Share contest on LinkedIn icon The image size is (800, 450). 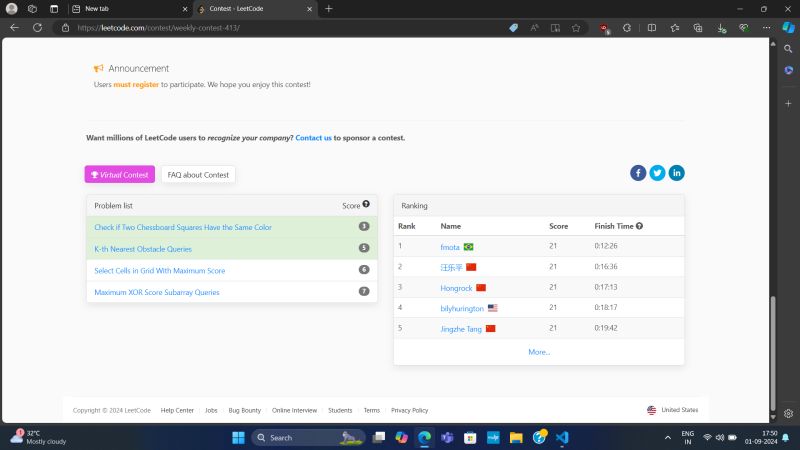pos(677,173)
